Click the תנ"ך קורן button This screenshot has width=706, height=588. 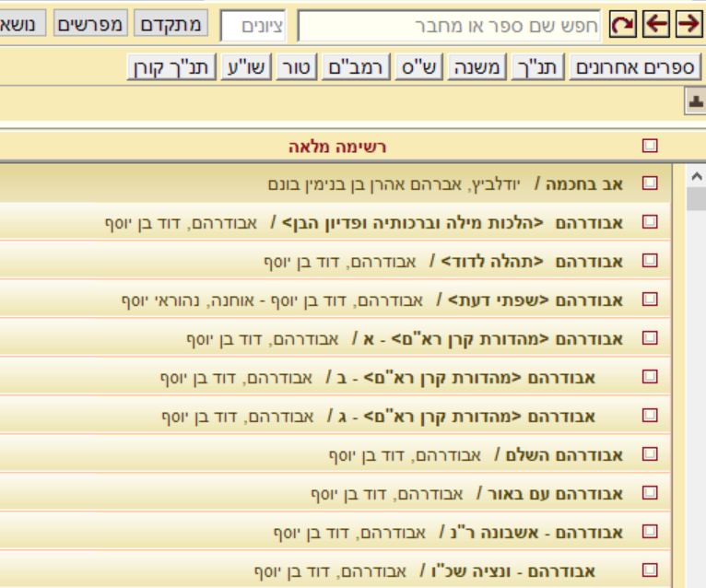[x=171, y=67]
